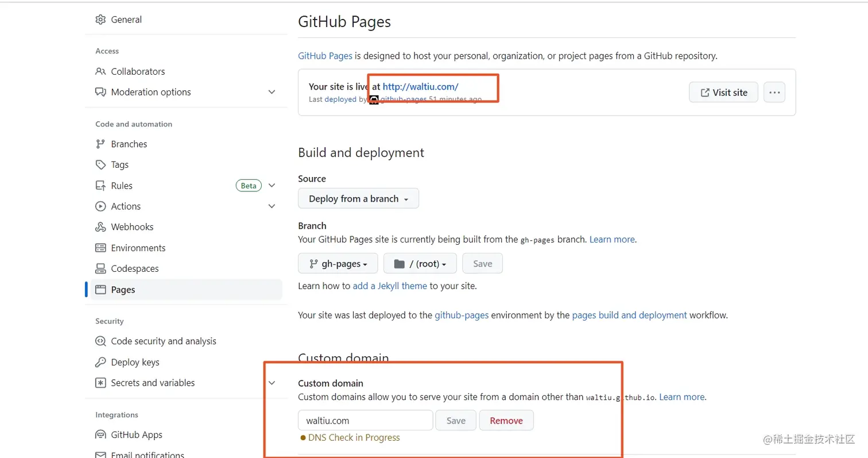Remove the custom domain waltiu.com

[x=506, y=420]
